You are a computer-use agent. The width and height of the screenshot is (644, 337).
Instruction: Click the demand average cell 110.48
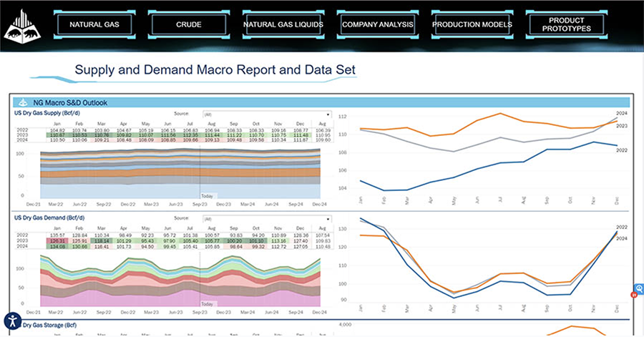pos(323,246)
